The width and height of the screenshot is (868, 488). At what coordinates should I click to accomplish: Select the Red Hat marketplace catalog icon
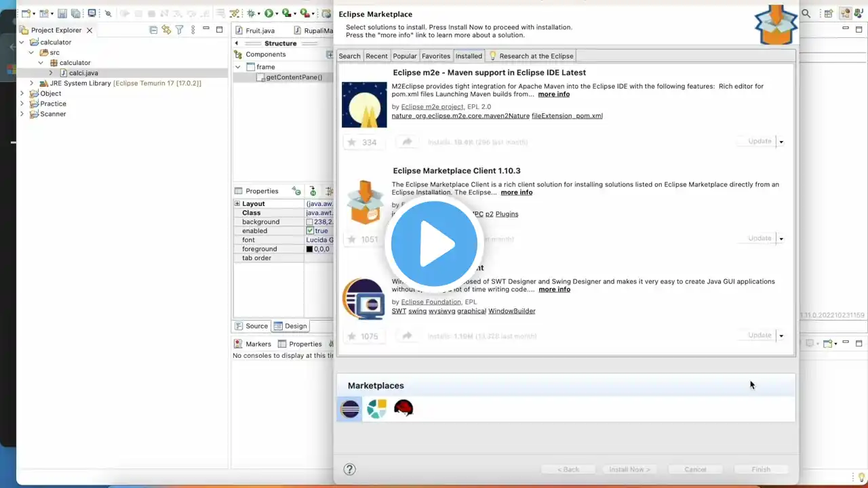click(x=403, y=409)
